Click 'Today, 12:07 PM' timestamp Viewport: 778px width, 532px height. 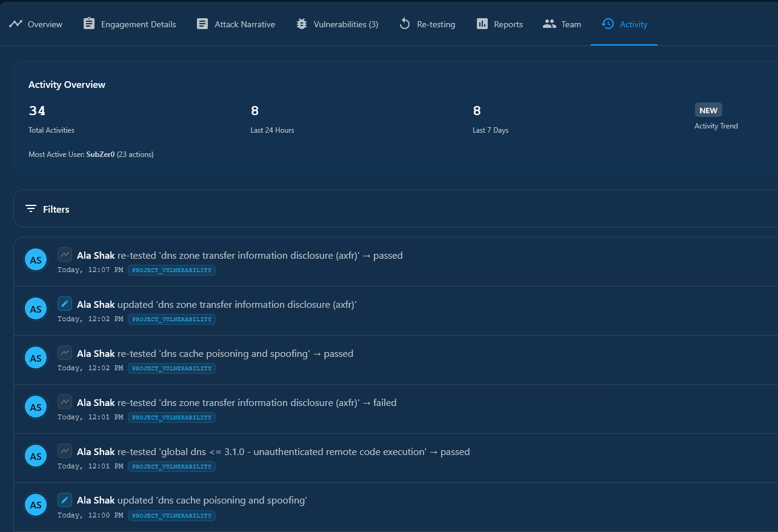pyautogui.click(x=90, y=270)
